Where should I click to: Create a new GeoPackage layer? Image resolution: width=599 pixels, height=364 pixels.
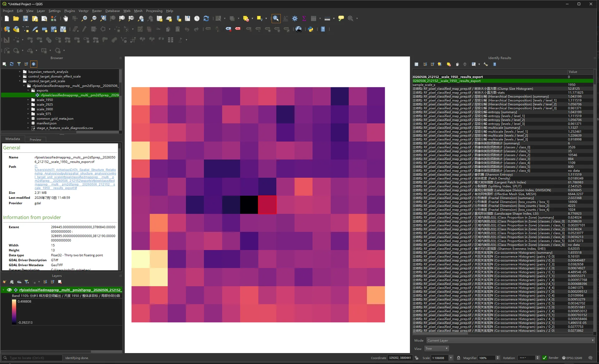(16, 29)
